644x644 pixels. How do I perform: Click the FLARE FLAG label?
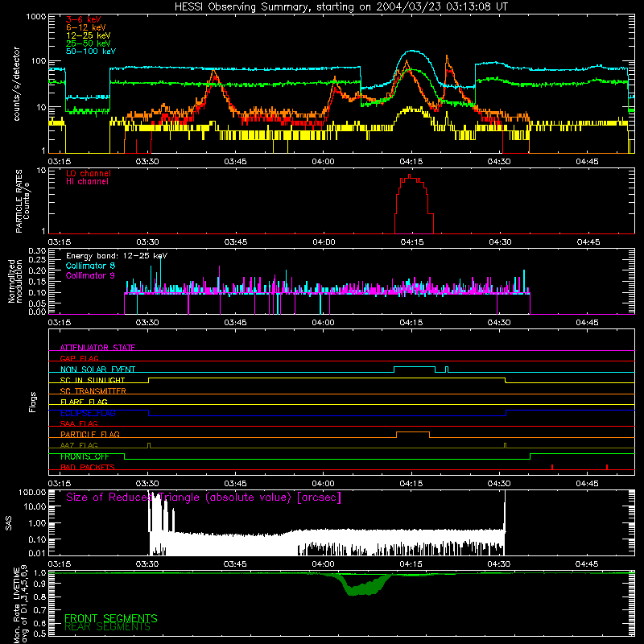tap(84, 402)
